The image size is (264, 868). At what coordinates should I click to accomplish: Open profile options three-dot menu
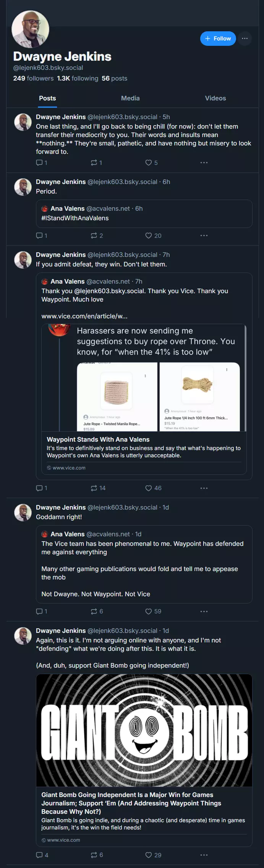pyautogui.click(x=245, y=39)
